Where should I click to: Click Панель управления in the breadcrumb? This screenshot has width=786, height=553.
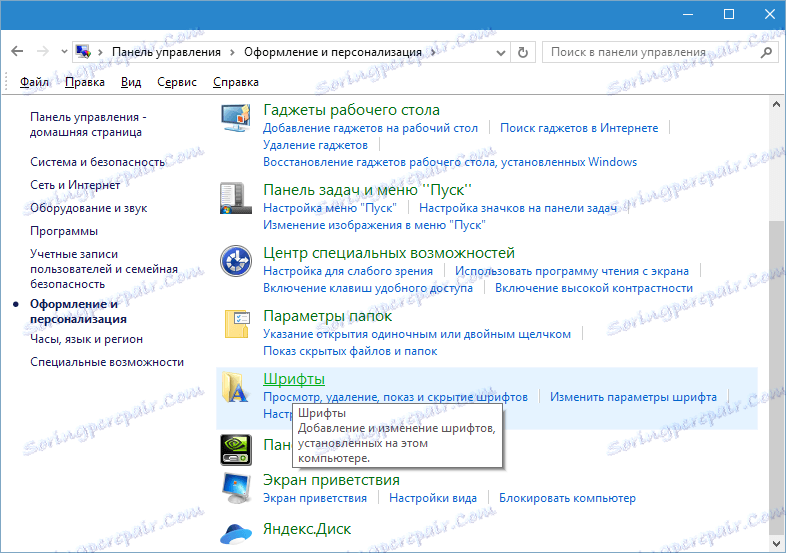pyautogui.click(x=166, y=52)
